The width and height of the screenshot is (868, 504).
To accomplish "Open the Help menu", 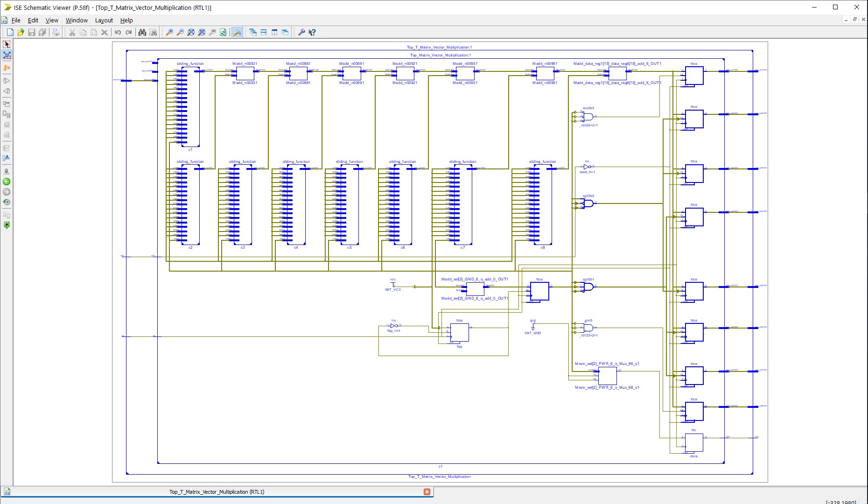I will 126,20.
